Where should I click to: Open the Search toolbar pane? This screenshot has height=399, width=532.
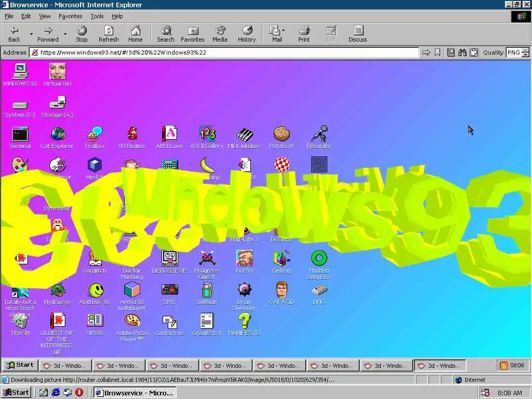tap(166, 34)
